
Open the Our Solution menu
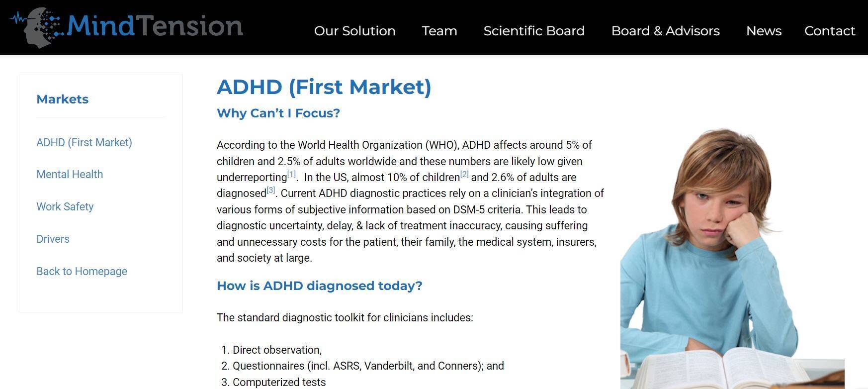coord(354,31)
